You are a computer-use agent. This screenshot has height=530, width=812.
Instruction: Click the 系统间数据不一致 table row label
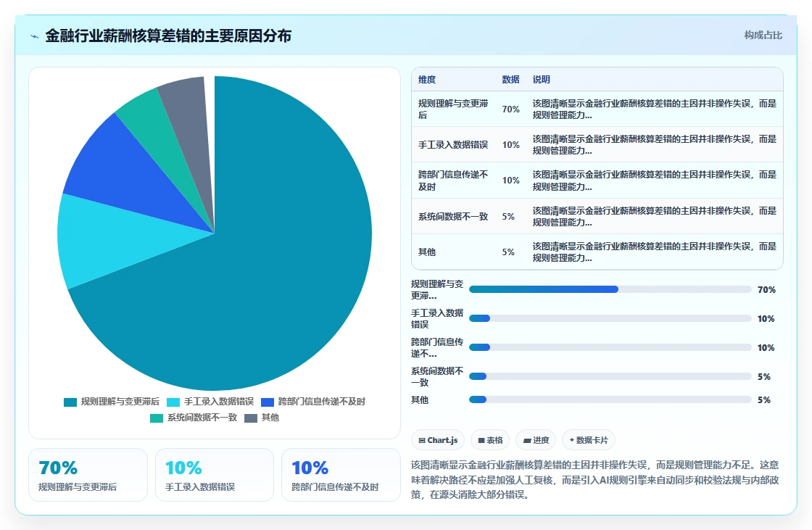click(453, 217)
